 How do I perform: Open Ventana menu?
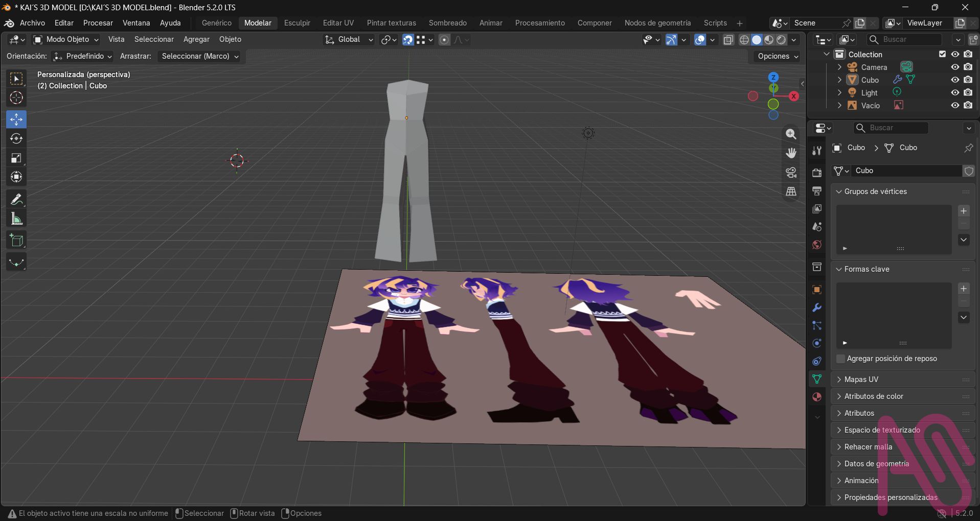[136, 23]
